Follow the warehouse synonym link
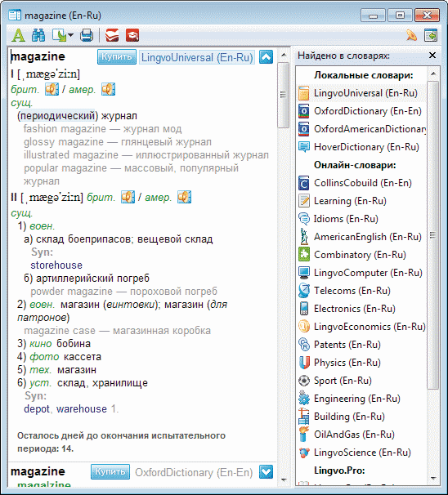 pos(81,409)
